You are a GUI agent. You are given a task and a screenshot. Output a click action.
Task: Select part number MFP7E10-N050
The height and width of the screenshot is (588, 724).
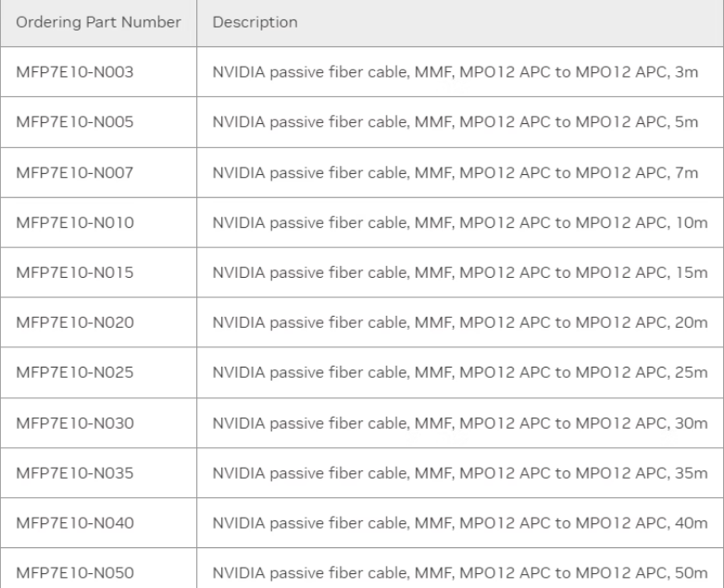tap(75, 573)
